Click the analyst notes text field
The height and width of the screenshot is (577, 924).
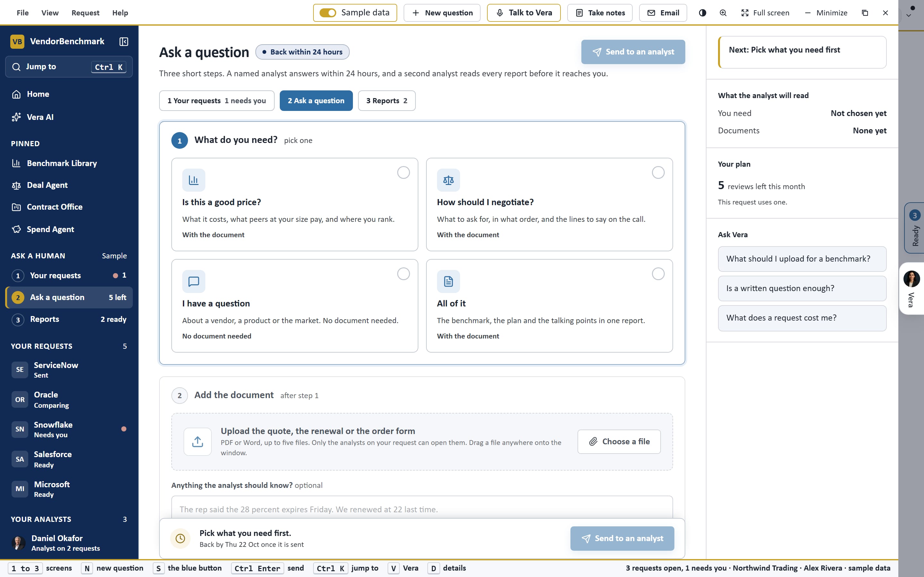point(422,508)
